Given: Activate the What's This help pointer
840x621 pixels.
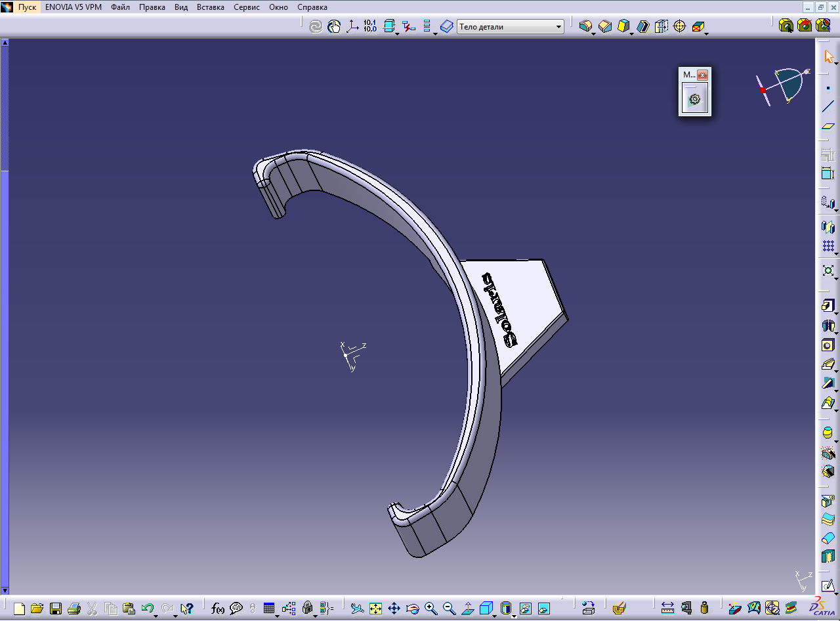Looking at the screenshot, I should pyautogui.click(x=188, y=609).
